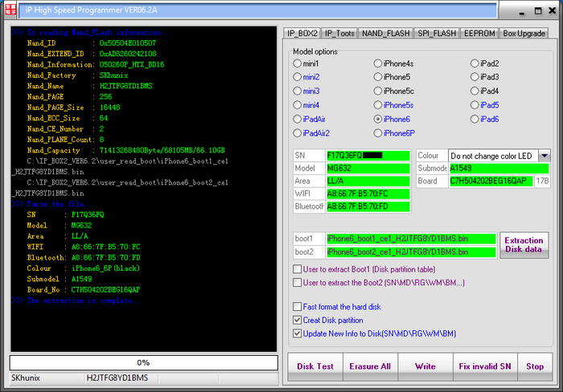This screenshot has height=392, width=563.
Task: Pick the iPad6 model radio button
Action: (x=474, y=119)
